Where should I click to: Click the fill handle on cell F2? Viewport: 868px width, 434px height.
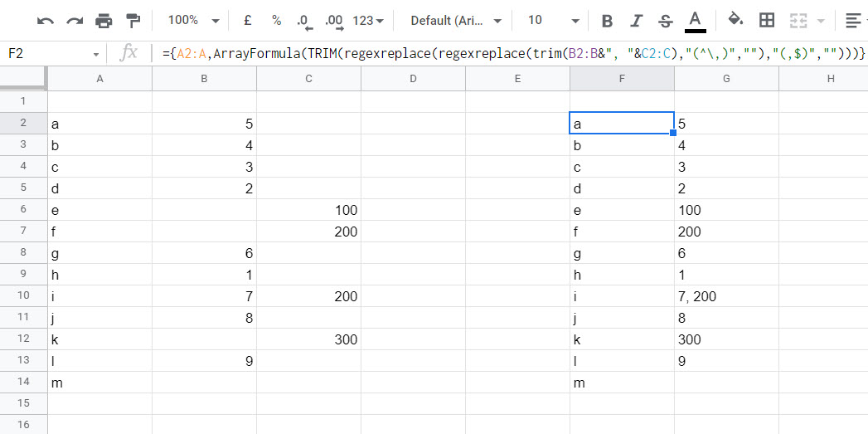[x=673, y=133]
